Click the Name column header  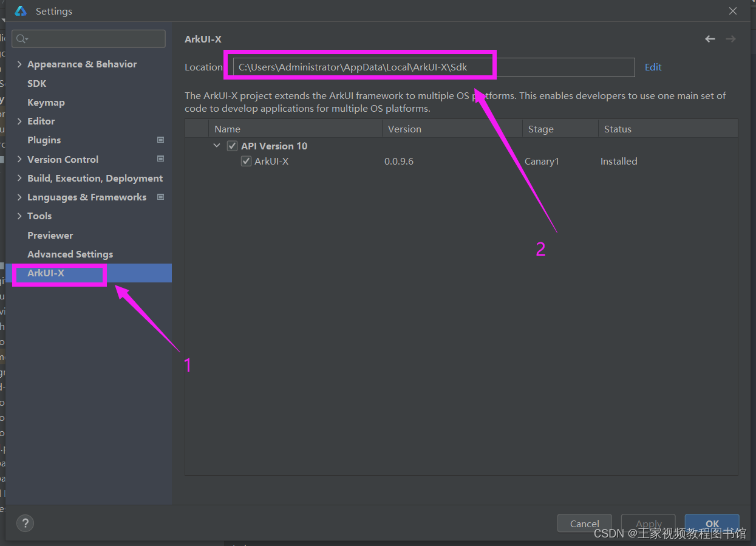click(295, 129)
